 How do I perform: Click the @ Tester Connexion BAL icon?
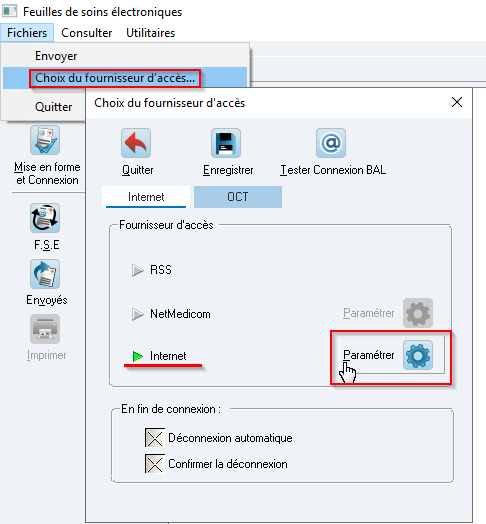point(331,143)
